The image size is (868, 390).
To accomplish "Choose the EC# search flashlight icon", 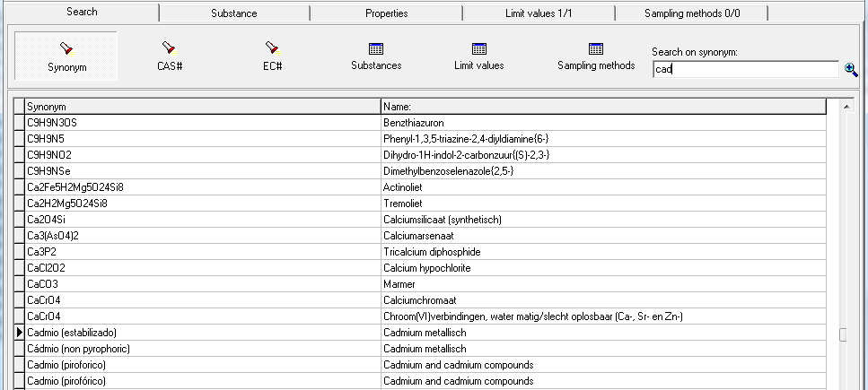I will tap(272, 48).
